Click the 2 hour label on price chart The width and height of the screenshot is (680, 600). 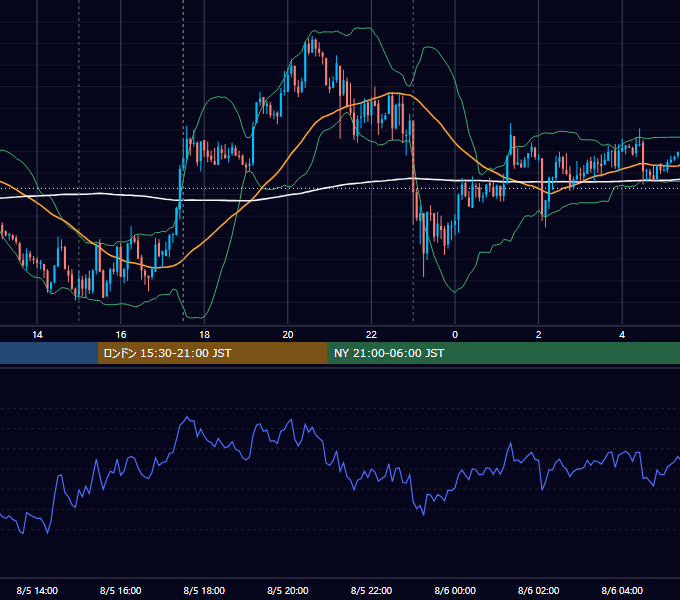pos(539,335)
